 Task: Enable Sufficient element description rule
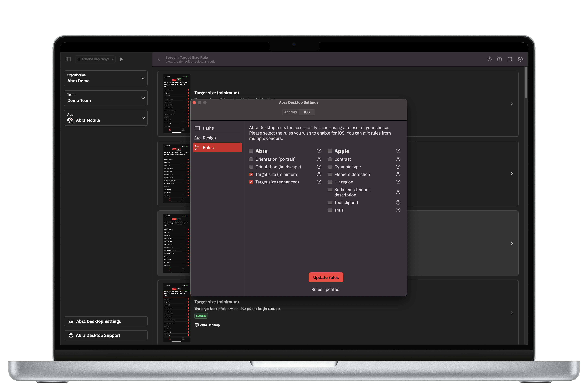click(330, 190)
